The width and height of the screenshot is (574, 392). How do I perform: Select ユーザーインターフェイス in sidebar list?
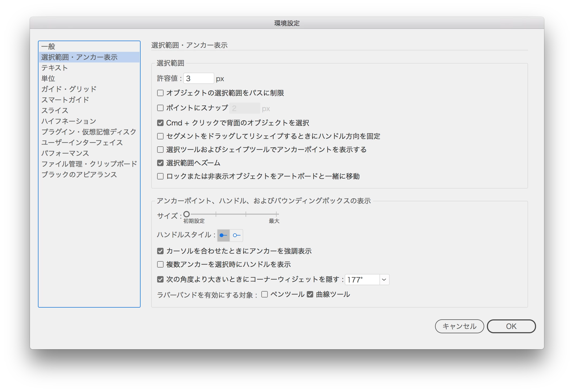coord(82,143)
